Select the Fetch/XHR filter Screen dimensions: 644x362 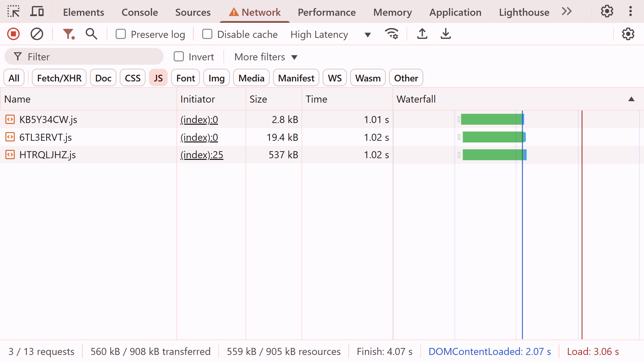click(59, 77)
